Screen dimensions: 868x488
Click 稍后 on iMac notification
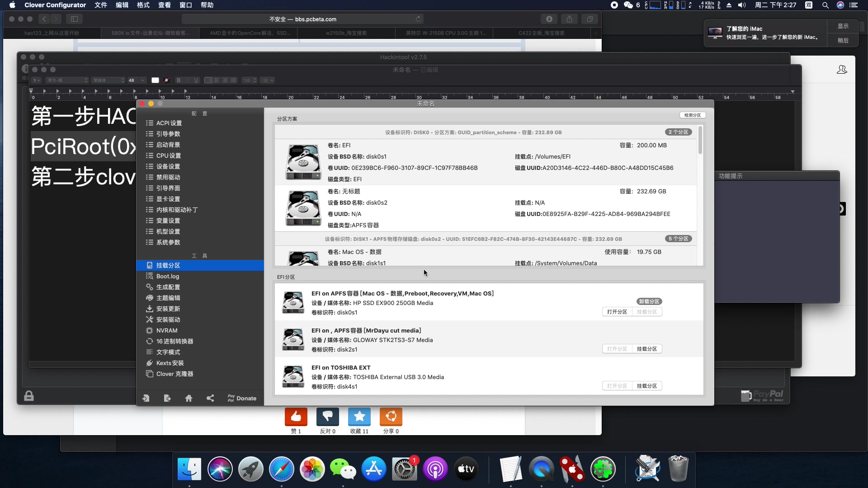click(x=843, y=41)
